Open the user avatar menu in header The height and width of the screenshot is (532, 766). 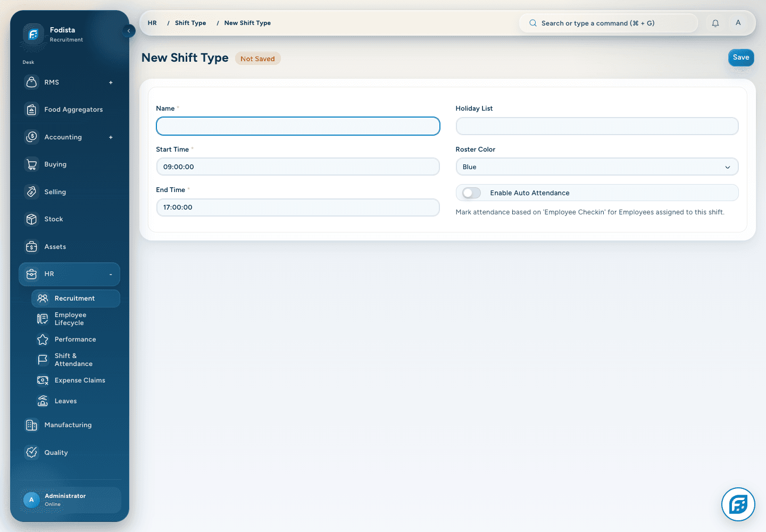click(738, 23)
